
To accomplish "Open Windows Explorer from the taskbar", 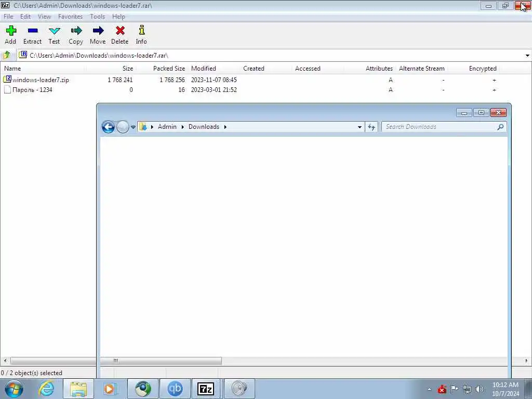I will point(79,389).
